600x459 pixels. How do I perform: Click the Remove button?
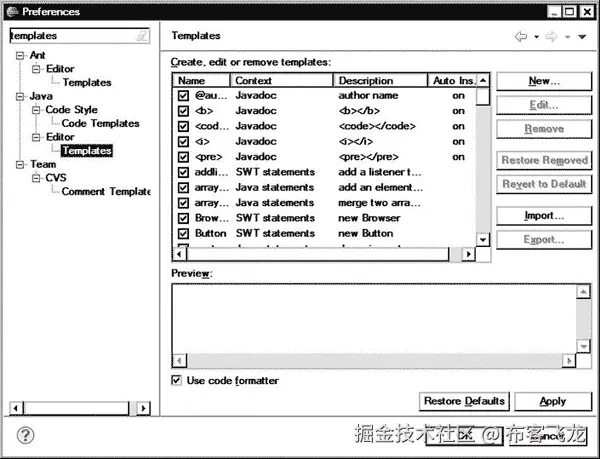544,129
